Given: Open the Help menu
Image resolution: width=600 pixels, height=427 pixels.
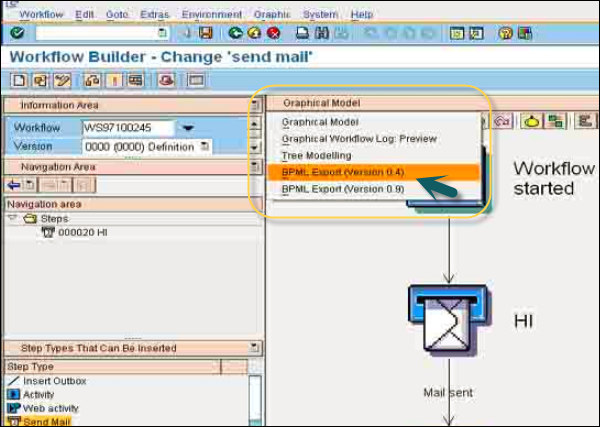Looking at the screenshot, I should click(x=362, y=15).
